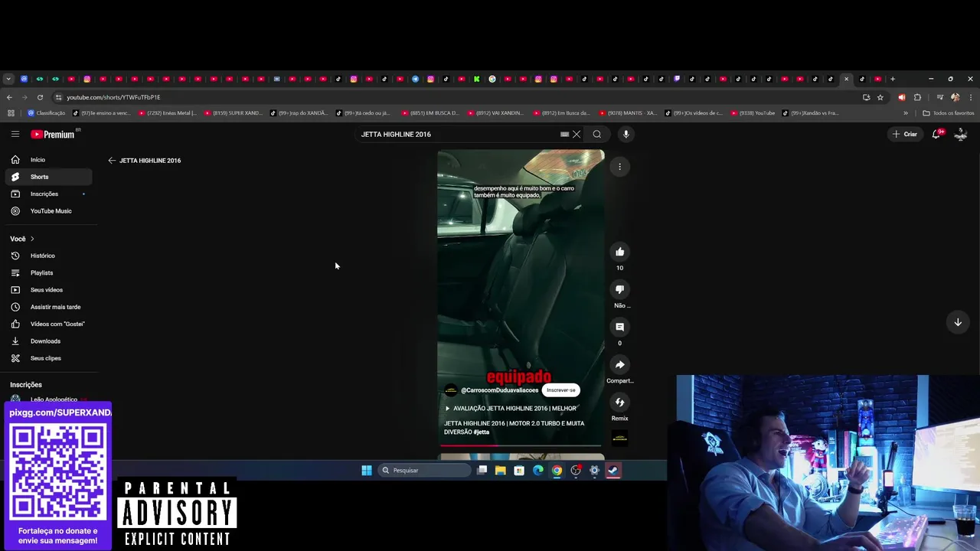Image resolution: width=980 pixels, height=551 pixels.
Task: Open the on-screen keyboard icon in search
Action: (x=564, y=134)
